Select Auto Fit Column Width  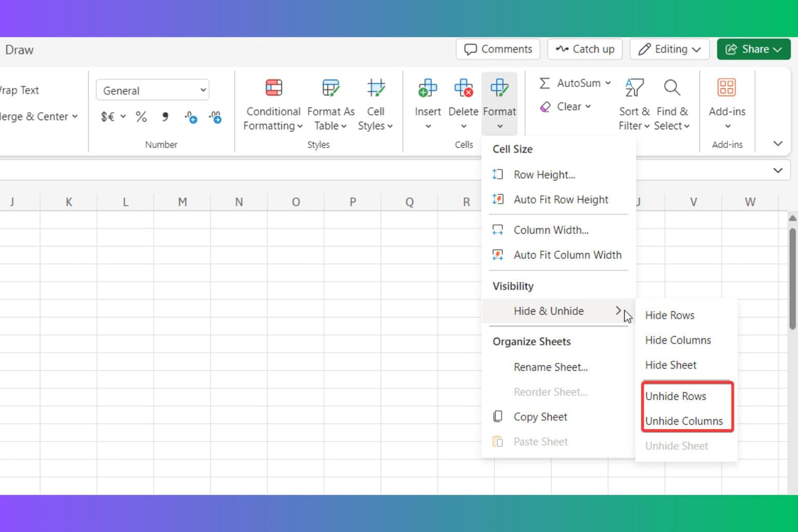(567, 255)
